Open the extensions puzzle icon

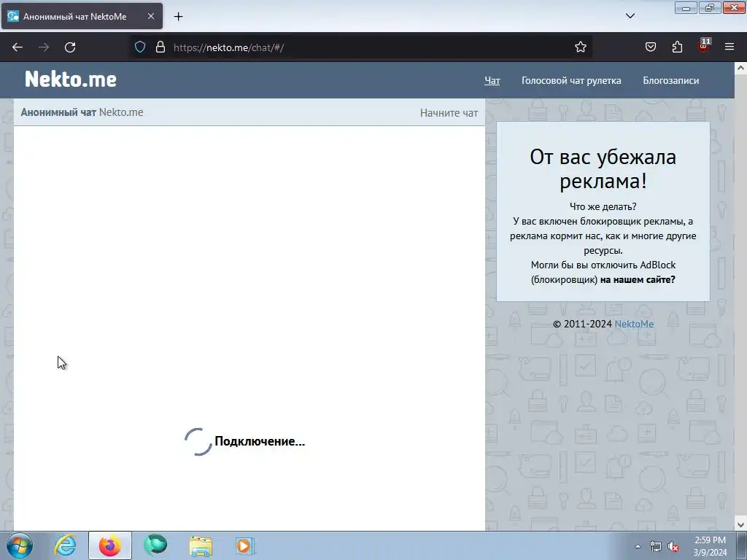[677, 47]
